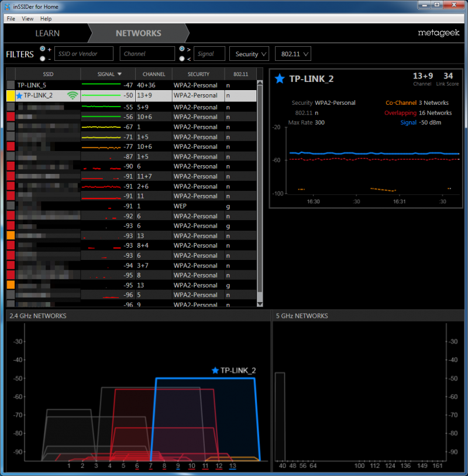Click the red swatch of the -90 channel 6 row
Image resolution: width=468 pixels, height=476 pixels.
[x=11, y=166]
